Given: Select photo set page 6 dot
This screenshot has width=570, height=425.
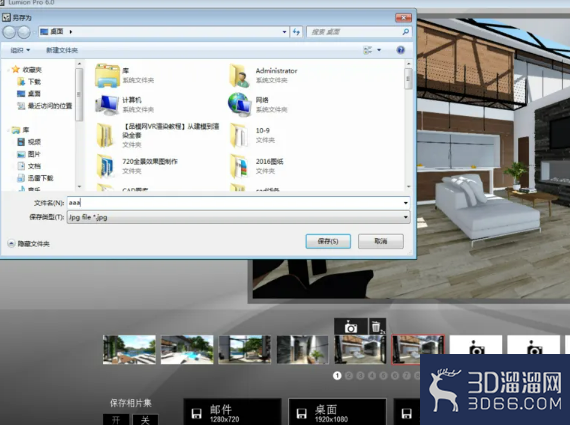Looking at the screenshot, I should click(x=395, y=376).
